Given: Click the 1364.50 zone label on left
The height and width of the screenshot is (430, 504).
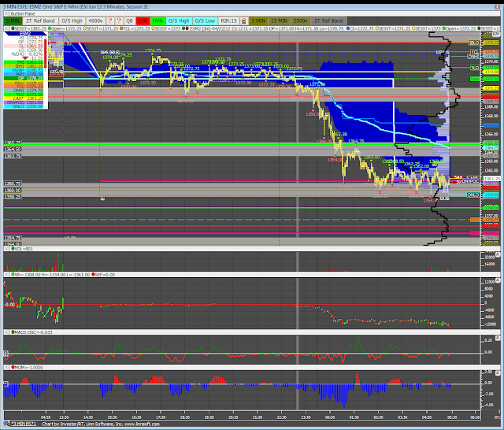Looking at the screenshot, I should (13, 149).
